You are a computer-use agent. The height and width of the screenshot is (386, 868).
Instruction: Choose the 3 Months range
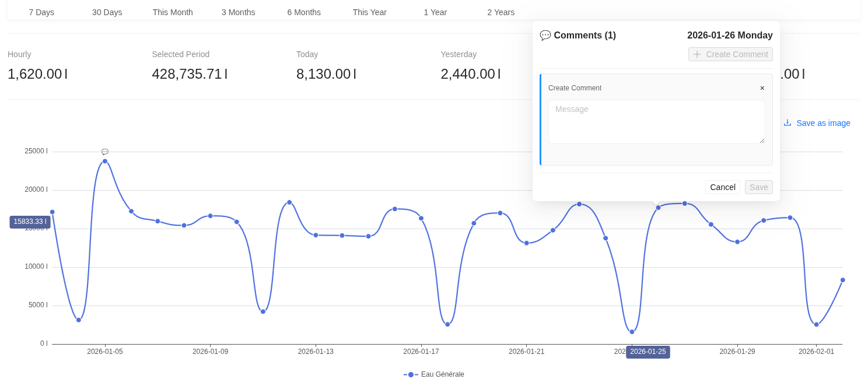239,12
